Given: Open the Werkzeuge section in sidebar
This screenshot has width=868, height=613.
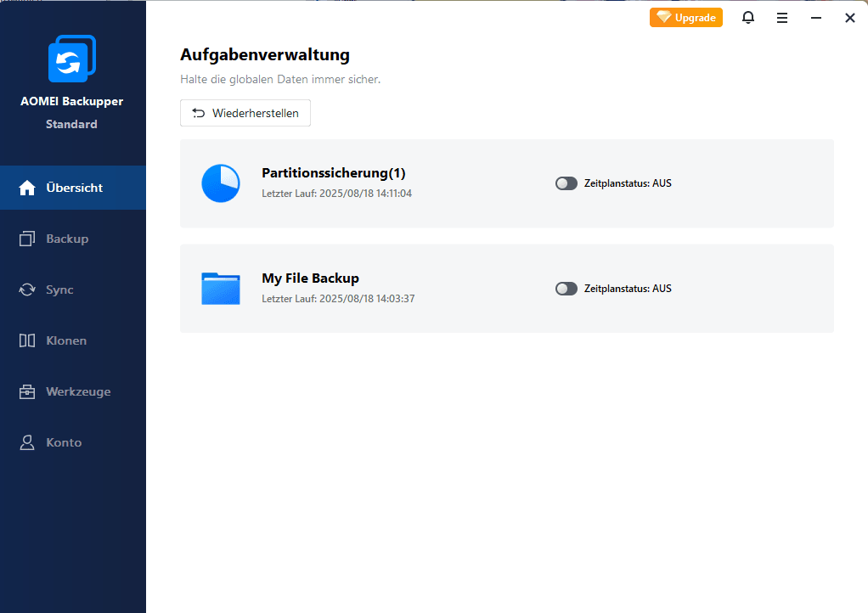Looking at the screenshot, I should click(73, 391).
